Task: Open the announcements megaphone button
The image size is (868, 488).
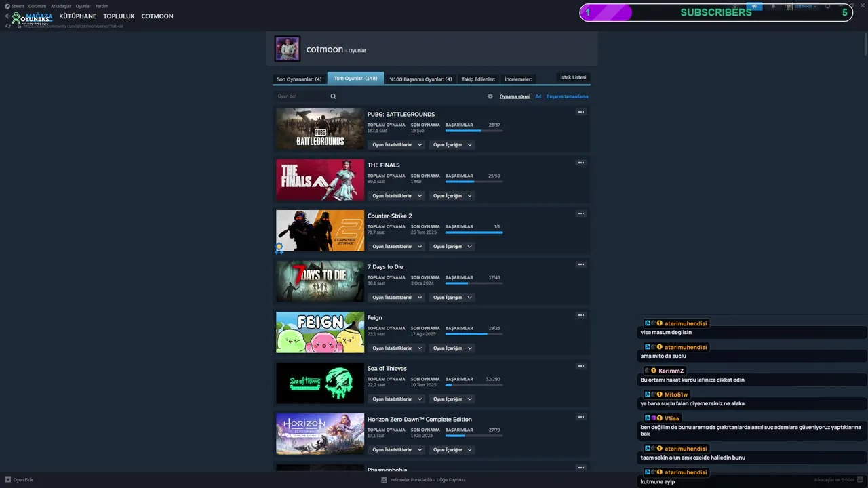Action: (x=754, y=6)
